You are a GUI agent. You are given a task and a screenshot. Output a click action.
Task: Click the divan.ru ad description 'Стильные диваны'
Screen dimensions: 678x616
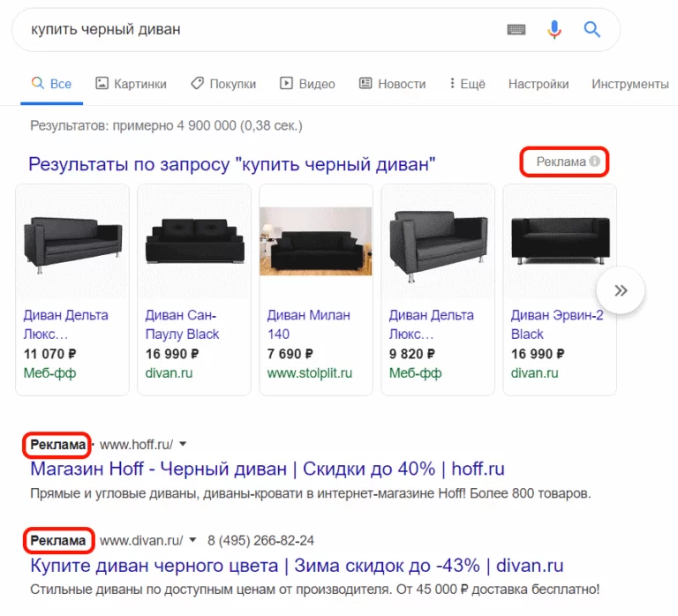click(x=315, y=590)
